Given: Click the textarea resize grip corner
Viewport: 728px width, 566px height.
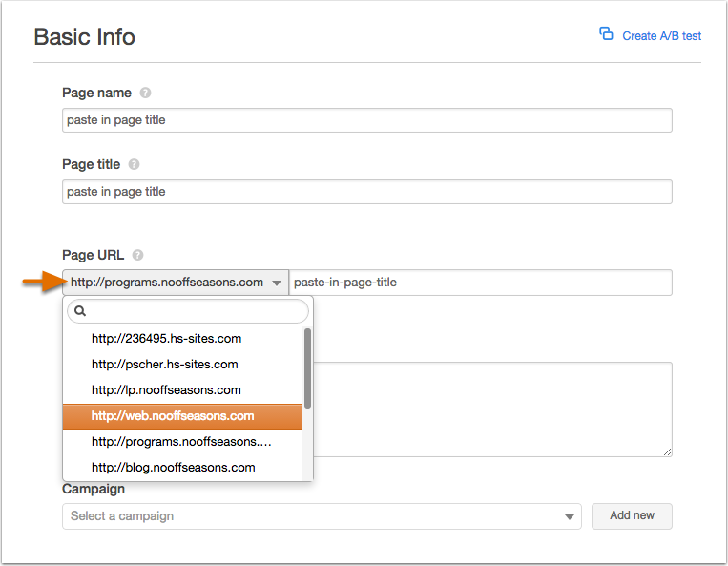Looking at the screenshot, I should [x=667, y=451].
